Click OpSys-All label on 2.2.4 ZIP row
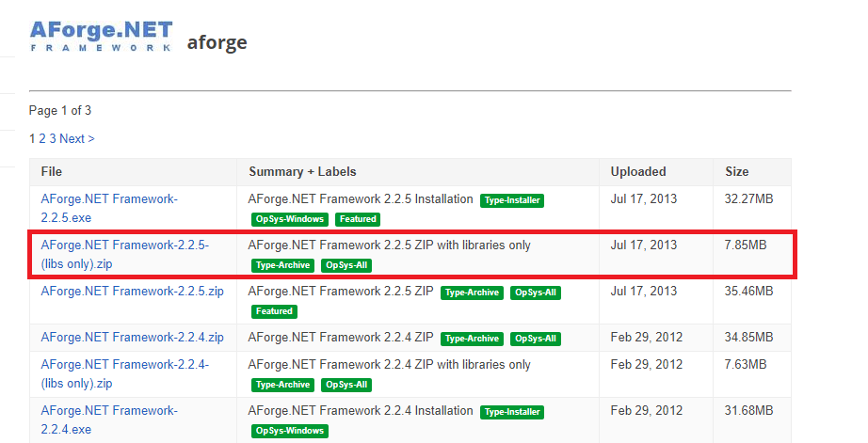 536,339
